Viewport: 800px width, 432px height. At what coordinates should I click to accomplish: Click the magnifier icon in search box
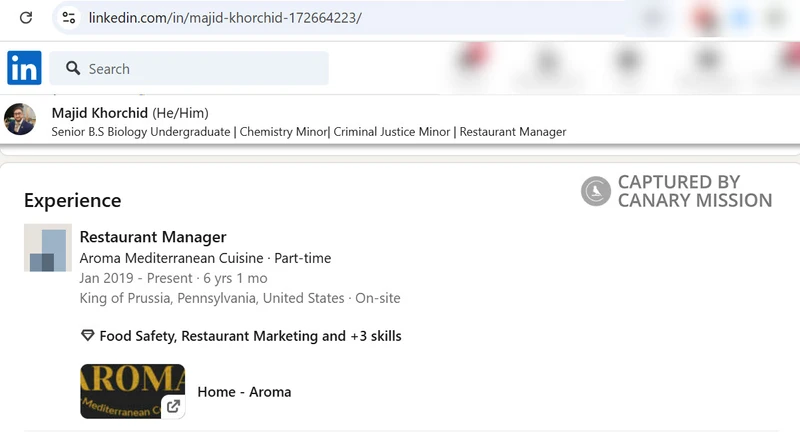73,68
